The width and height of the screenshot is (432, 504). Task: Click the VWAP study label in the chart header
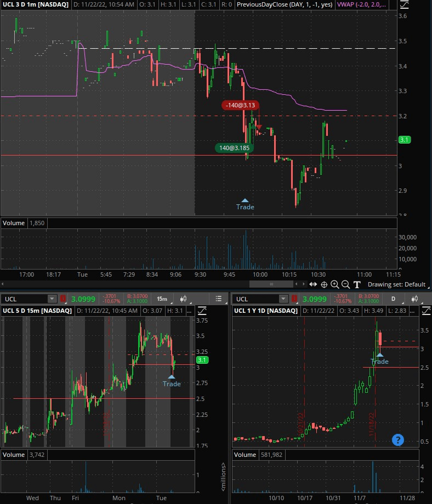361,4
